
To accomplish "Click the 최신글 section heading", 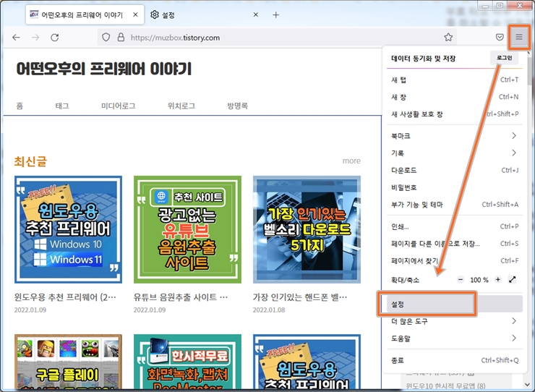I will click(x=30, y=161).
